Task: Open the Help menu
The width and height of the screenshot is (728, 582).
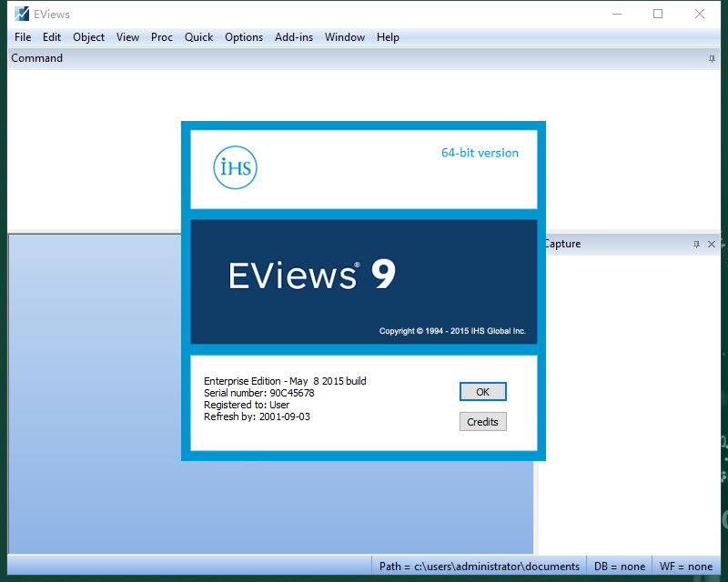Action: click(388, 37)
